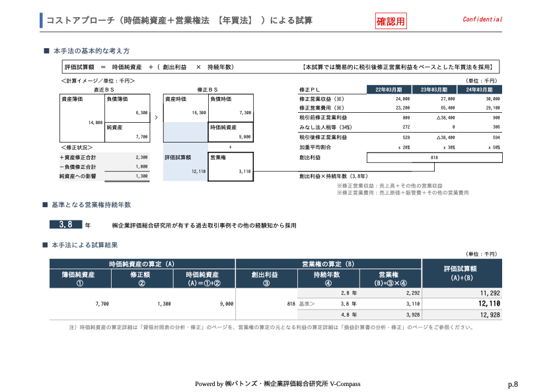555x392 pixels.
Task: Click the page title starting with コストアプローチ
Action: pos(180,20)
